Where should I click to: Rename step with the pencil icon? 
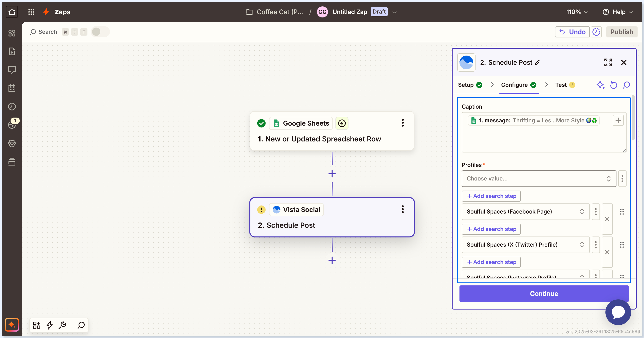pyautogui.click(x=538, y=62)
